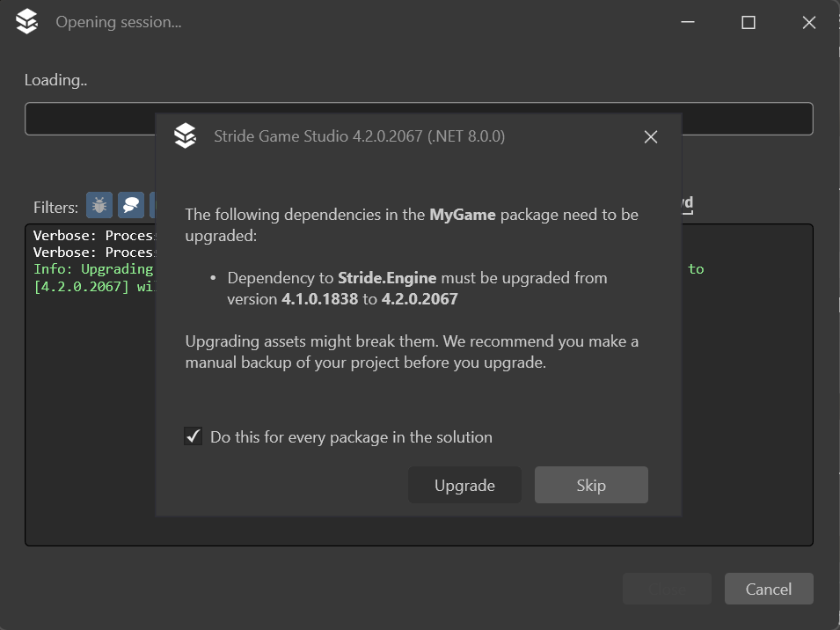Click the disabled button beside Cancel
The height and width of the screenshot is (630, 840).
coord(667,589)
